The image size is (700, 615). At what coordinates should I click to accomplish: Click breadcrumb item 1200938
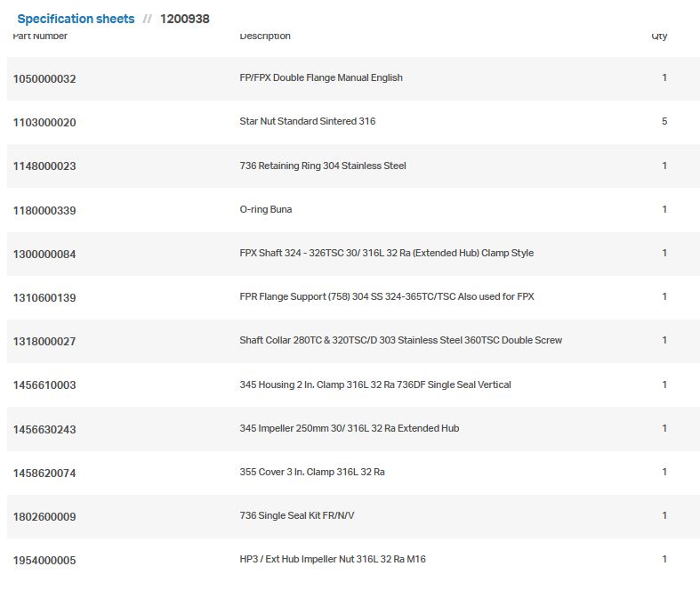tap(184, 19)
